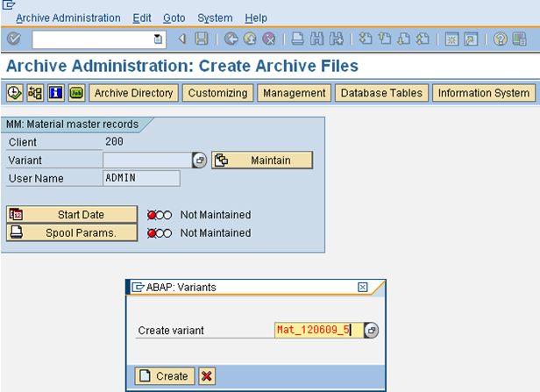Click the blue Information icon
Screen dimensions: 540x392
[x=56, y=93]
